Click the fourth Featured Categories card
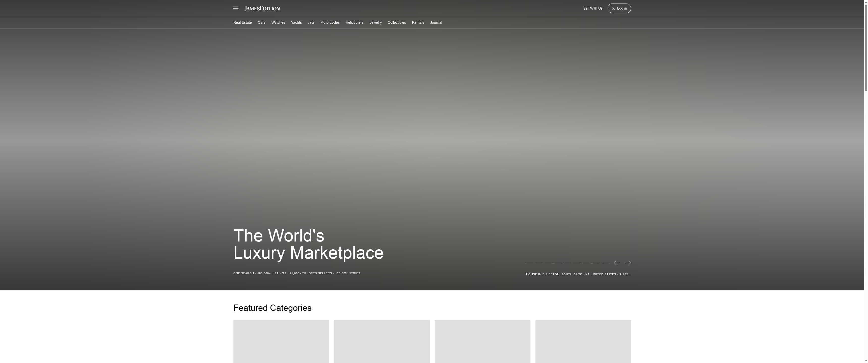 (583, 342)
